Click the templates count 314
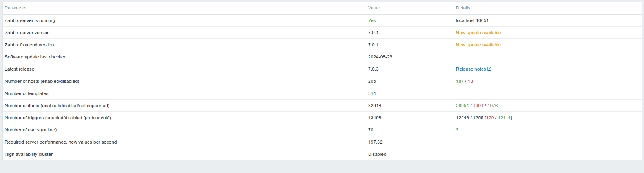Image resolution: width=644 pixels, height=173 pixels. pyautogui.click(x=372, y=93)
